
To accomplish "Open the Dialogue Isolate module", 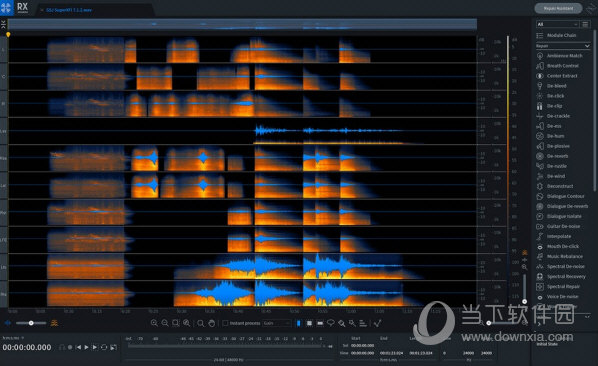I will coord(559,216).
